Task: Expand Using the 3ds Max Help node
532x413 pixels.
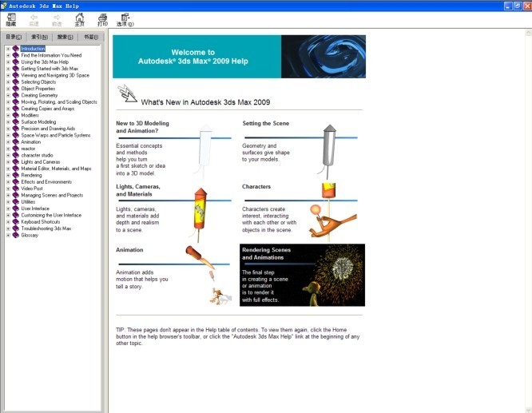Action: [x=8, y=62]
